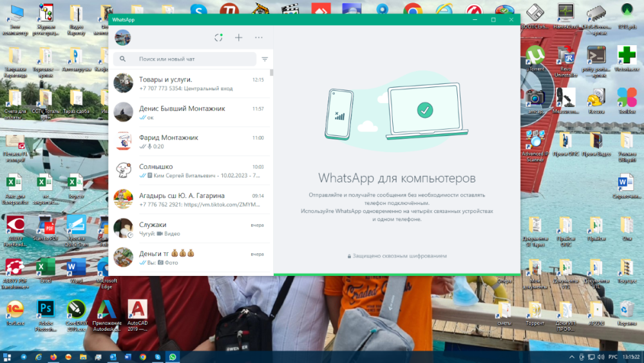The image size is (644, 363).
Task: Open the Деньги тг chat
Action: click(190, 258)
